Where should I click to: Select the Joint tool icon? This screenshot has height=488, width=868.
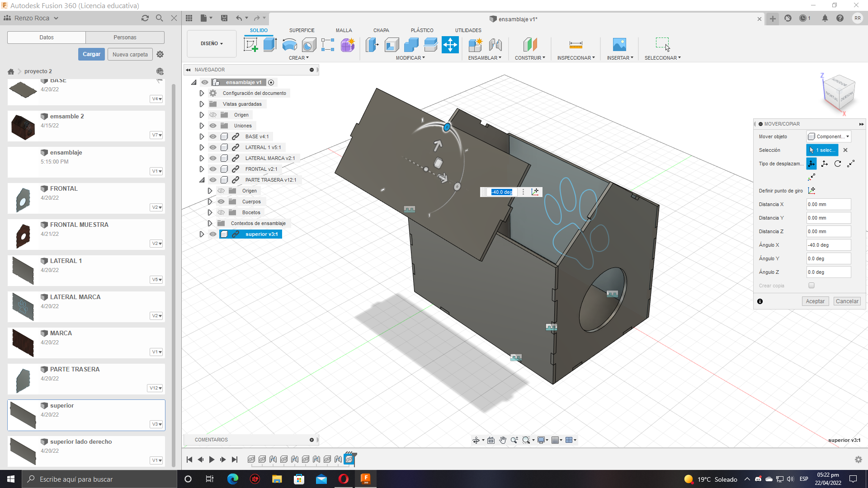point(495,45)
